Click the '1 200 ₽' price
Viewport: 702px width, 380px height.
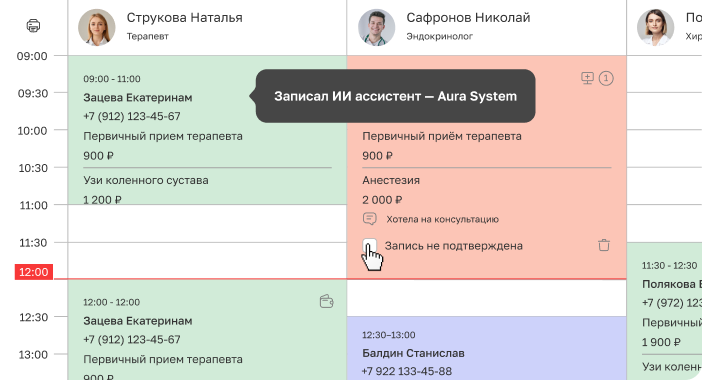pyautogui.click(x=102, y=200)
